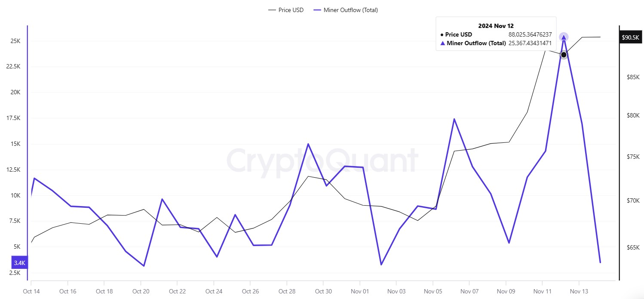644x299 pixels.
Task: Click the purple 3.4K outflow axis label
Action: point(20,262)
